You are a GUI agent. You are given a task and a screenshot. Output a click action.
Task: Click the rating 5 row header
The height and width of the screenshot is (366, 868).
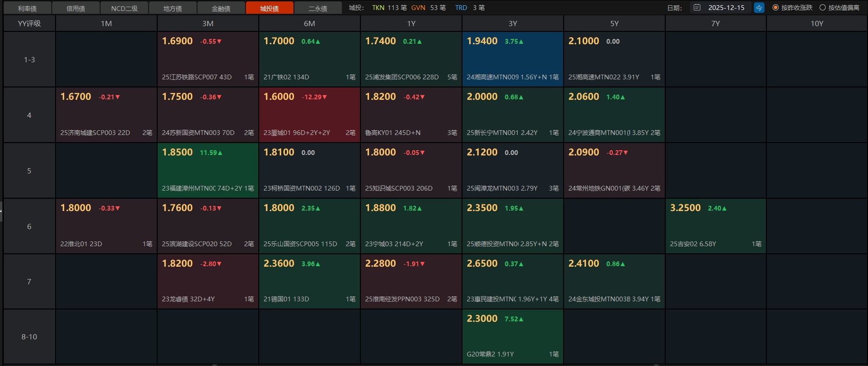coord(29,171)
